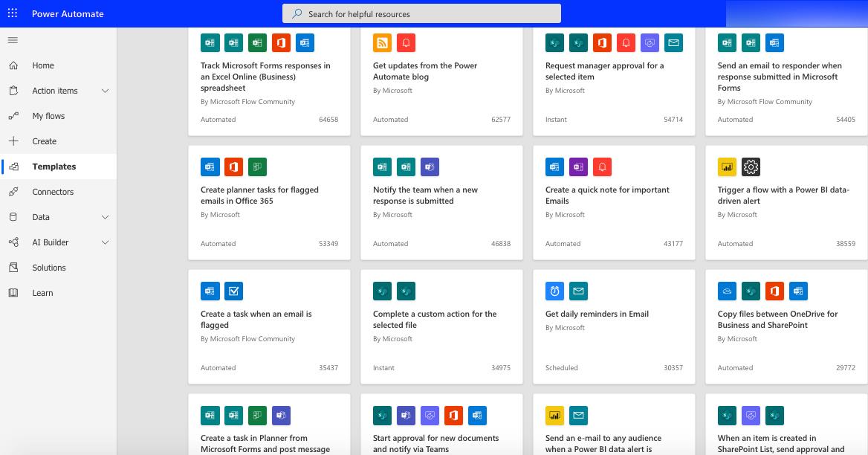Open the Learn section
Viewport: 868px width, 455px height.
[58, 293]
